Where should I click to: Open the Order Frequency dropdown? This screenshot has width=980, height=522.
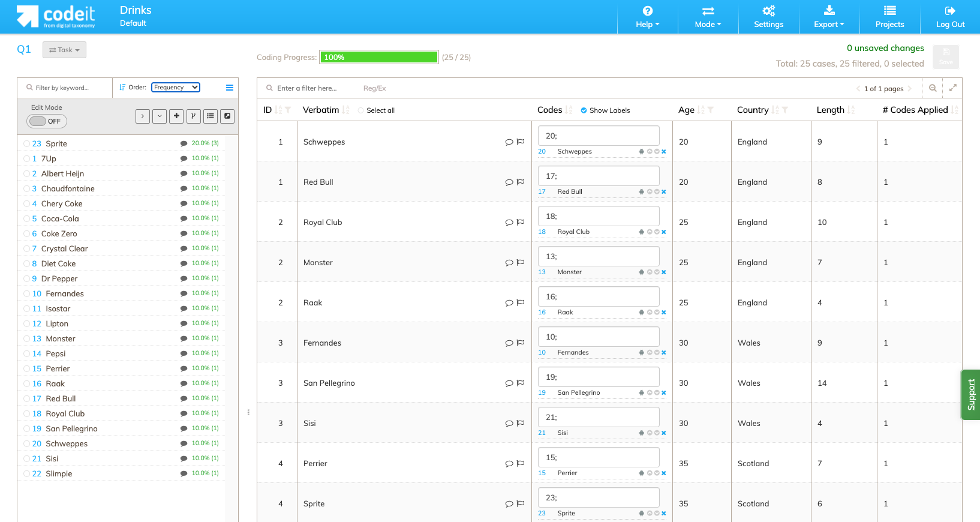coord(176,88)
